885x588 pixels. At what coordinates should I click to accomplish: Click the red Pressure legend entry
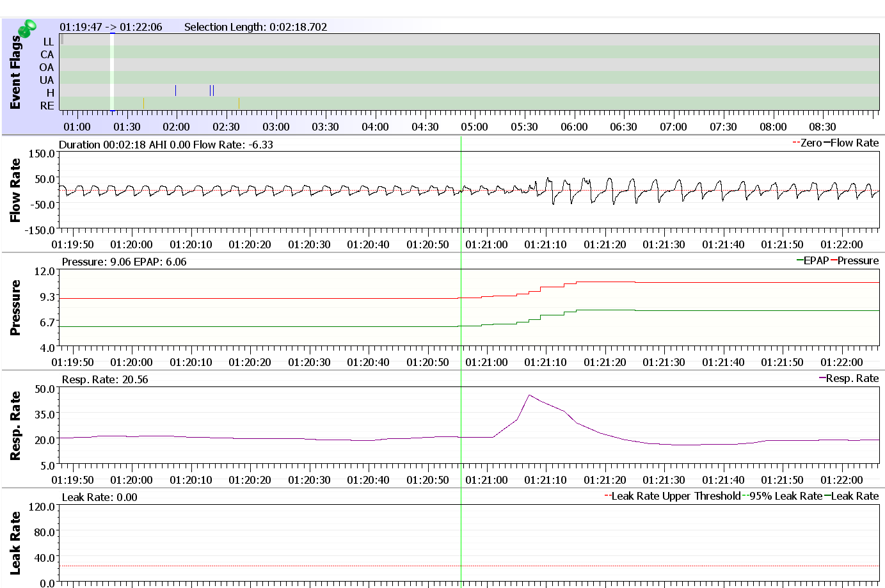(x=854, y=260)
